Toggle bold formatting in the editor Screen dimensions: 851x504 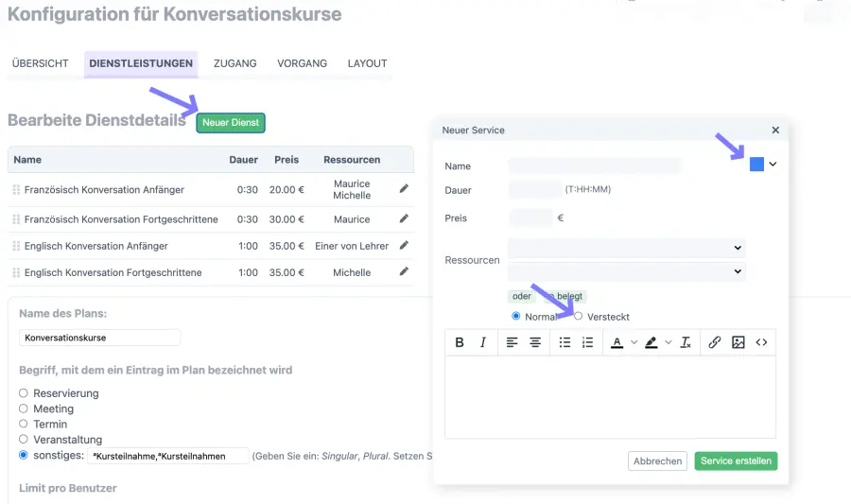click(460, 342)
